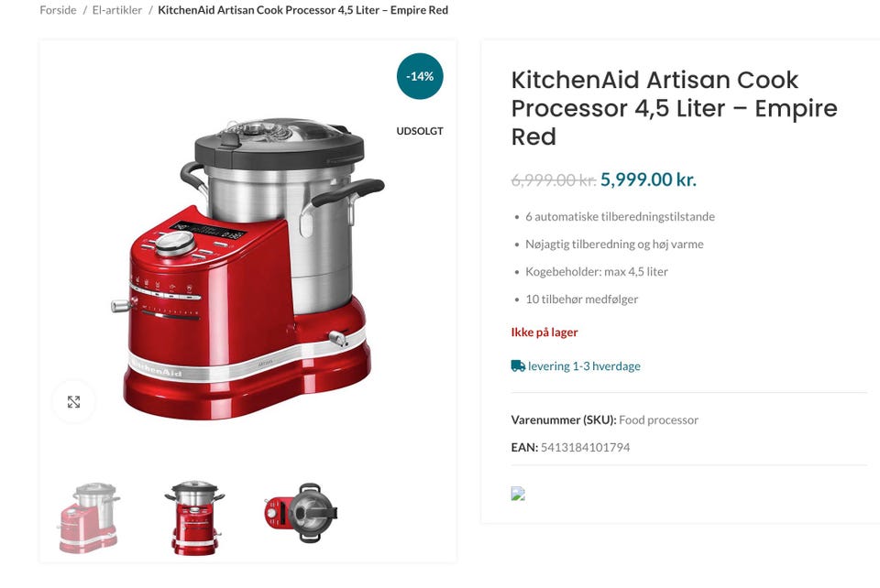
Task: Click the 5,999.00 kr. sale price
Action: 648,180
